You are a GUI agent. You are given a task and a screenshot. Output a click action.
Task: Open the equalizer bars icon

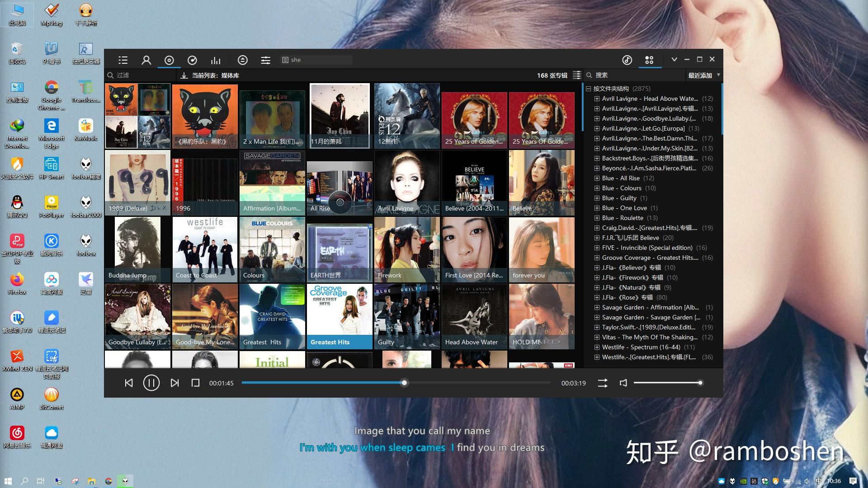(216, 60)
